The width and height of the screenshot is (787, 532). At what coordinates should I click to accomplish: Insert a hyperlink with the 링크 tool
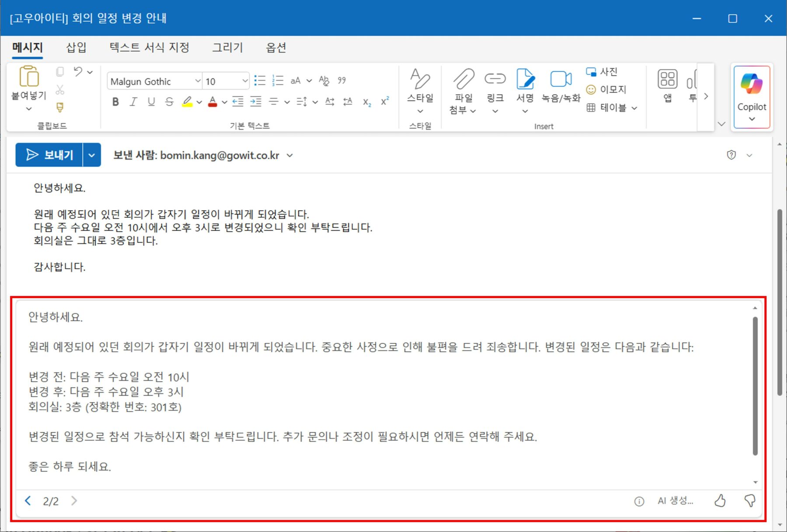coord(494,85)
